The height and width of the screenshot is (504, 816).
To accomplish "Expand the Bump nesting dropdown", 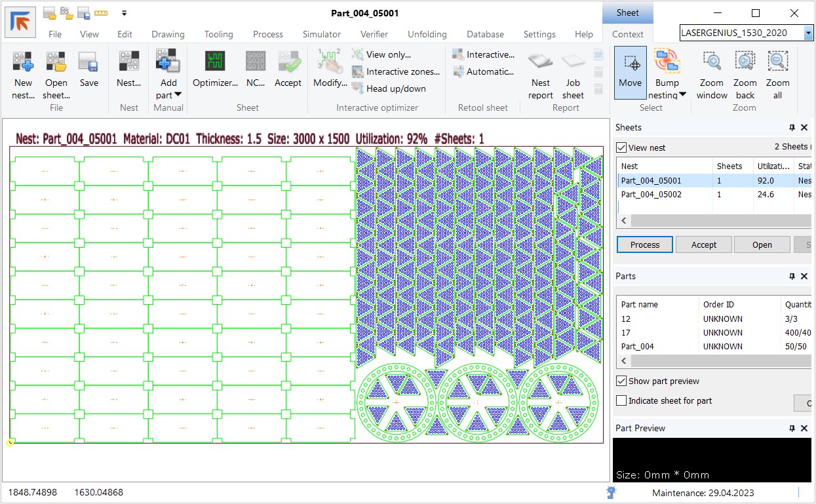I will (682, 95).
